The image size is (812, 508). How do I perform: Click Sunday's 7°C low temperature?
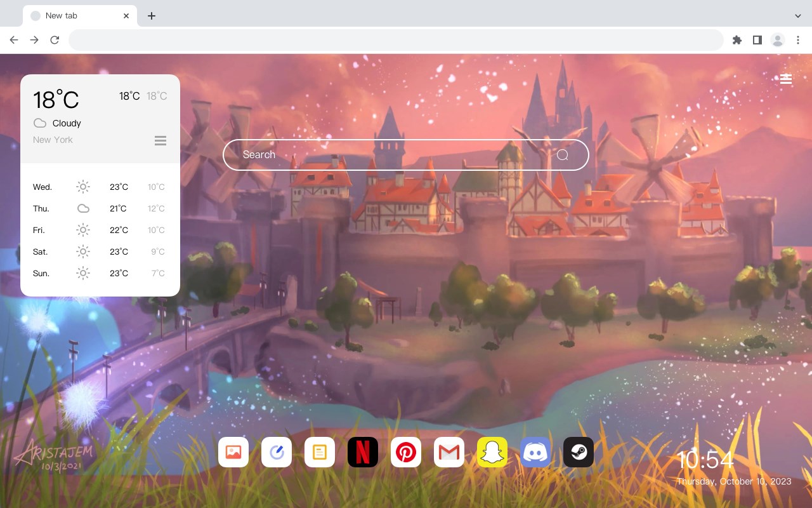(158, 273)
